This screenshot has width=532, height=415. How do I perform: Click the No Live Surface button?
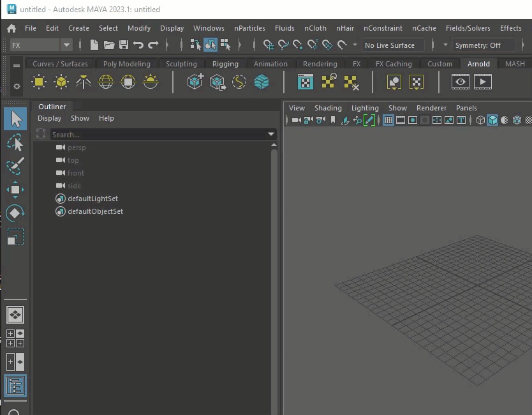(392, 45)
